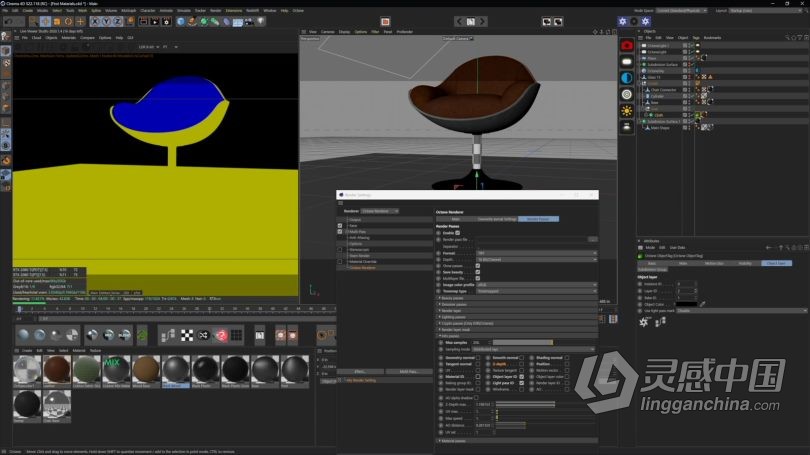Click the Octane target circle icon
810x455 pixels.
point(627,95)
